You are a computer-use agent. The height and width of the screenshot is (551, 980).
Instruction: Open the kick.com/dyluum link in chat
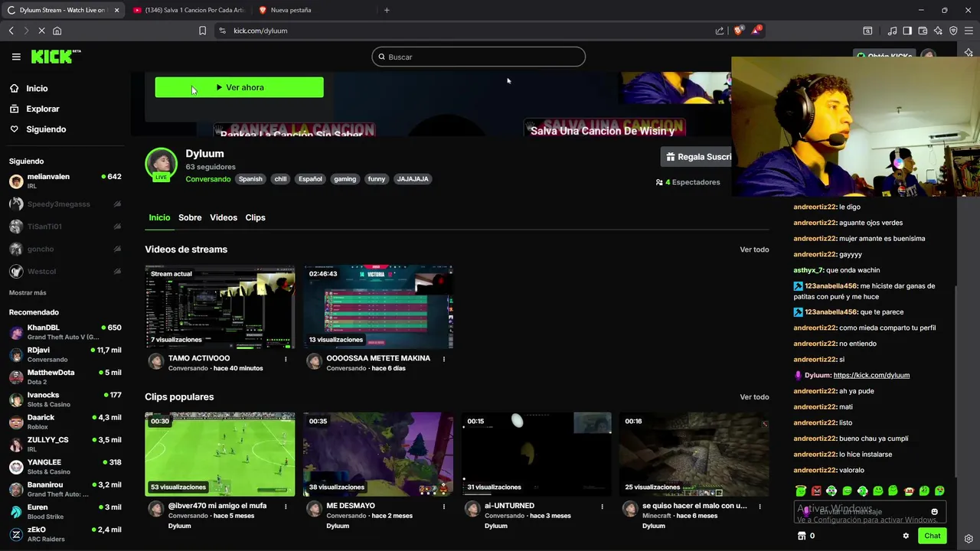tap(871, 376)
